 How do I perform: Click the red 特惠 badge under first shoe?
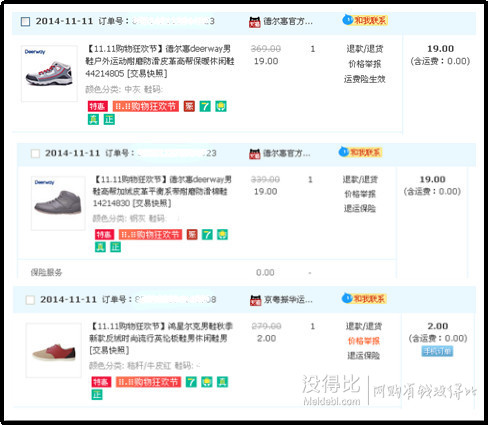pos(98,106)
